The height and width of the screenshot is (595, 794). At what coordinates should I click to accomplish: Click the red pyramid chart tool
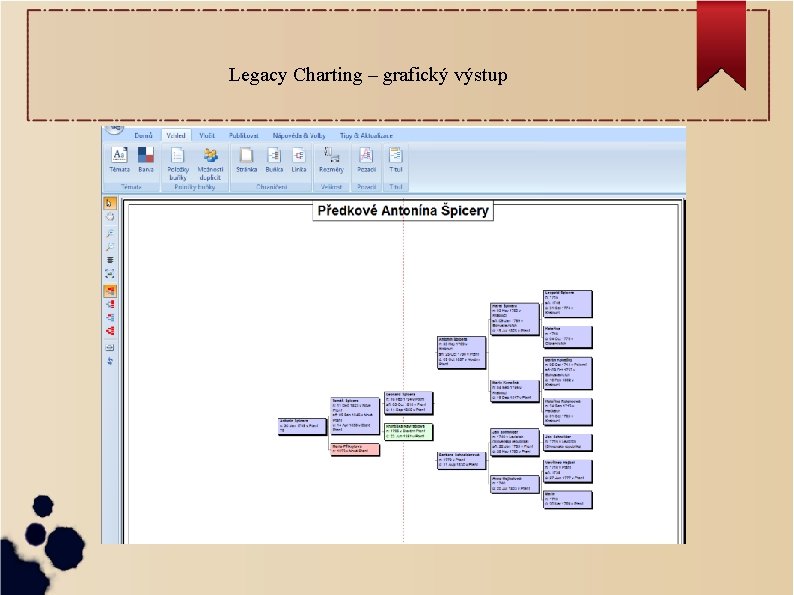point(110,331)
